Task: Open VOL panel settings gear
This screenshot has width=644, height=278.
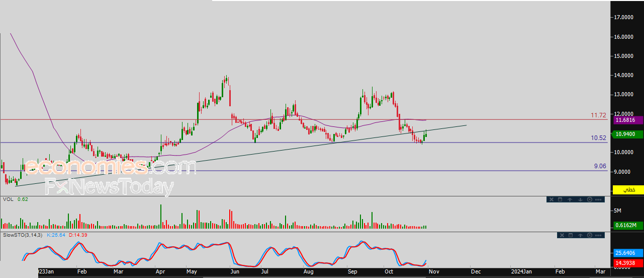Action: click(589, 200)
